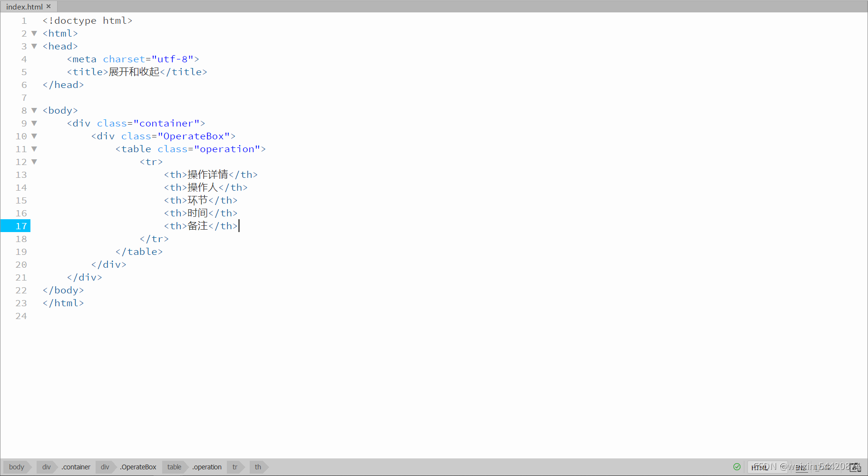
Task: Close the index.html tab
Action: 49,7
